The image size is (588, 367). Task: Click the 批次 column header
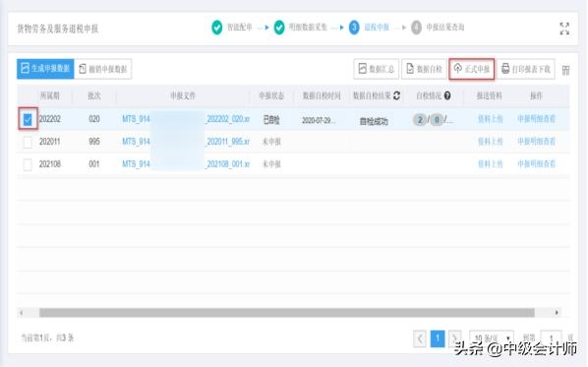pos(93,96)
